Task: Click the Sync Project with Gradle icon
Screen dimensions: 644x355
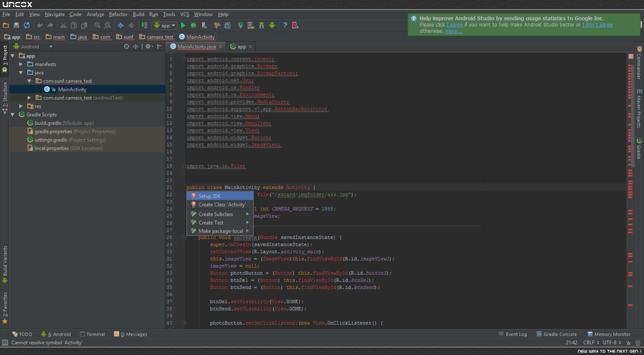Action: coord(240,25)
